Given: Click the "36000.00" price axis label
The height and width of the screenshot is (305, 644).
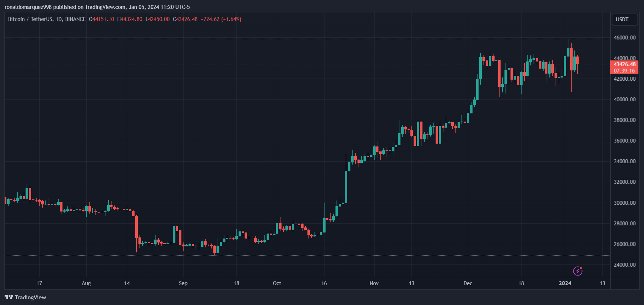Looking at the screenshot, I should click(624, 141).
